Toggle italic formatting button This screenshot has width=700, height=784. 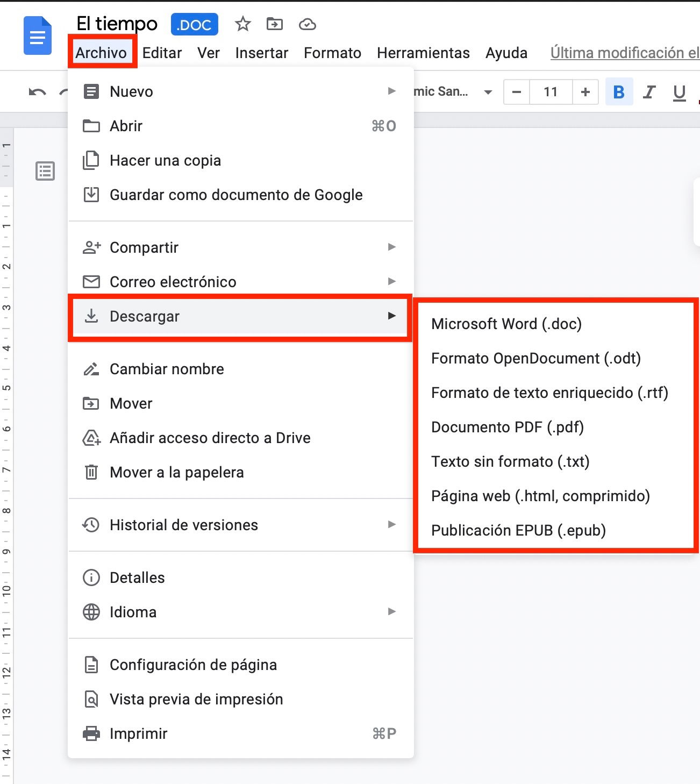649,92
